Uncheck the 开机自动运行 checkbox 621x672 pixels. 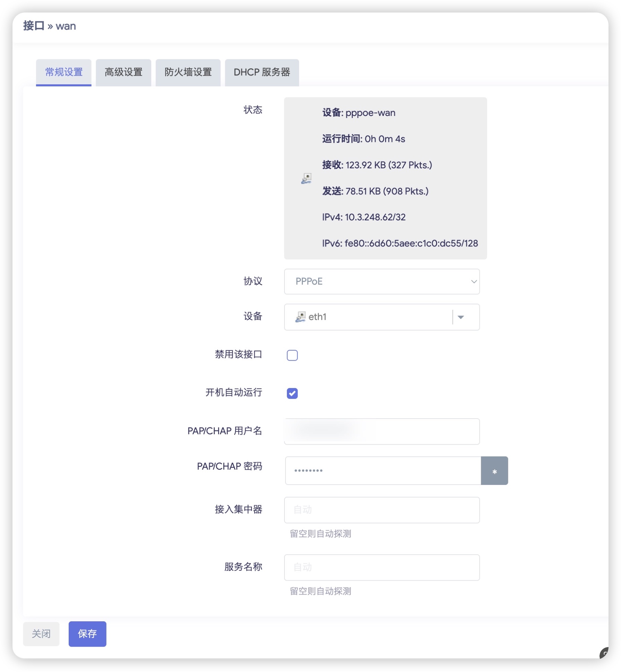[x=292, y=393]
